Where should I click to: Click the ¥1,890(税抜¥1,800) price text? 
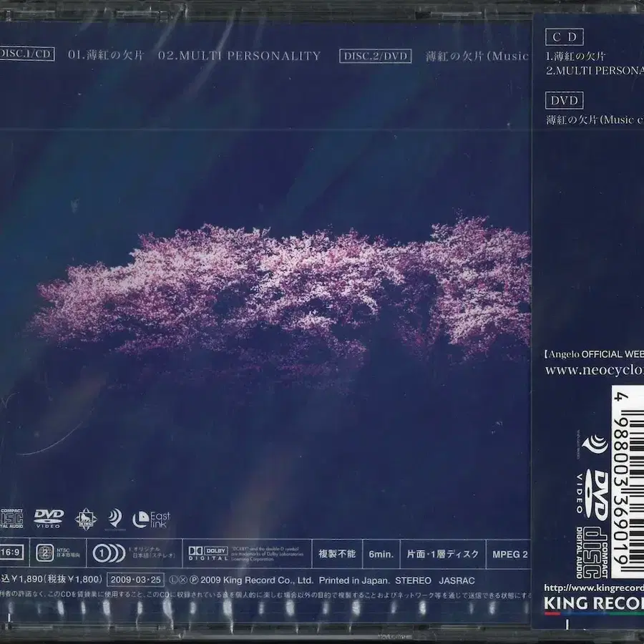56,580
